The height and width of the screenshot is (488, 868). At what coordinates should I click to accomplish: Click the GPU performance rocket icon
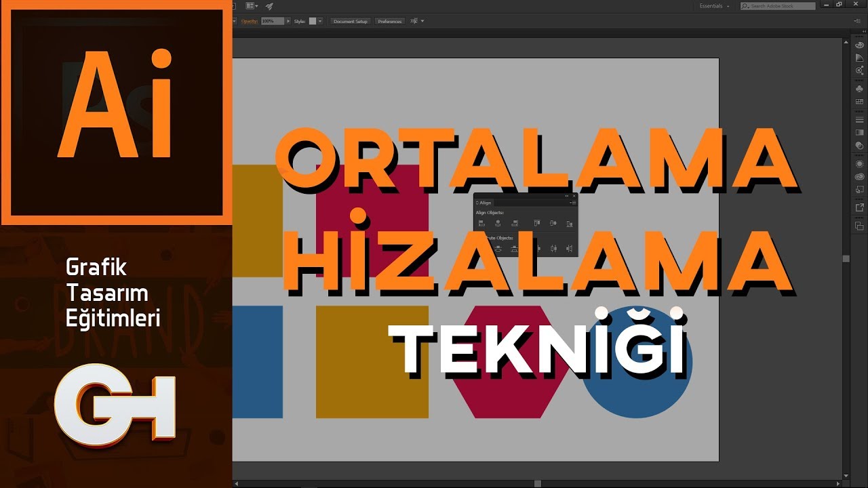(x=269, y=6)
